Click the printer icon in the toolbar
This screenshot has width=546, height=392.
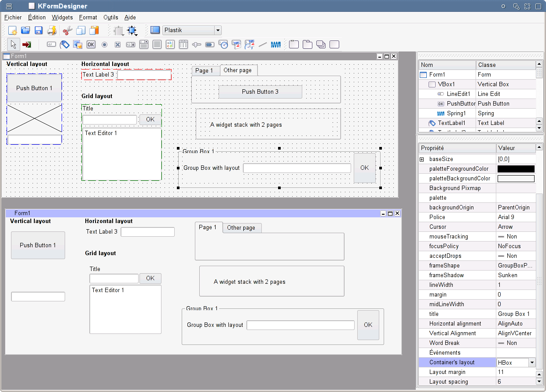[x=52, y=30]
